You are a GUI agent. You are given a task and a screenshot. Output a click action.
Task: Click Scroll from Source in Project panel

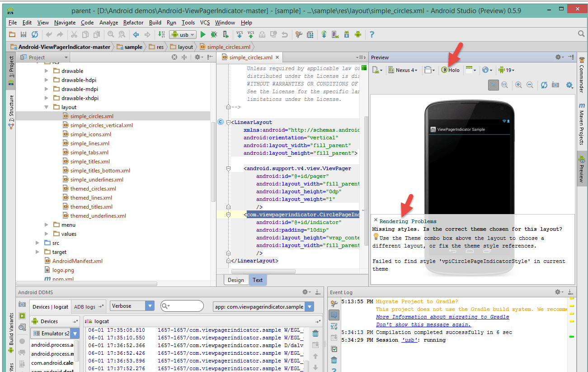174,57
